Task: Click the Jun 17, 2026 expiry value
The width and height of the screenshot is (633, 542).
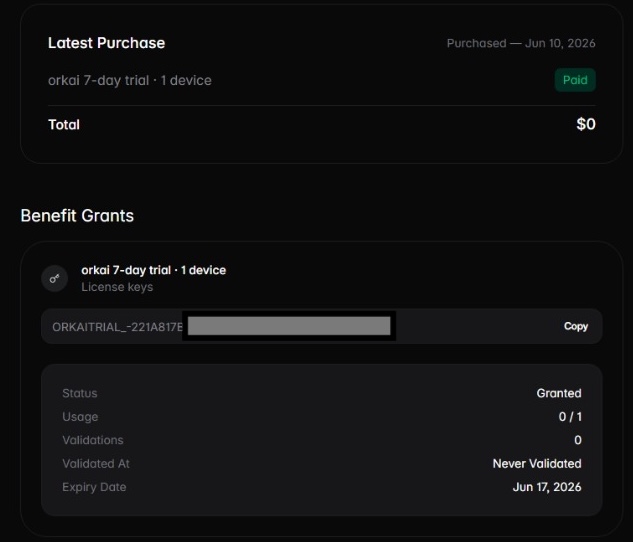Action: pos(547,487)
